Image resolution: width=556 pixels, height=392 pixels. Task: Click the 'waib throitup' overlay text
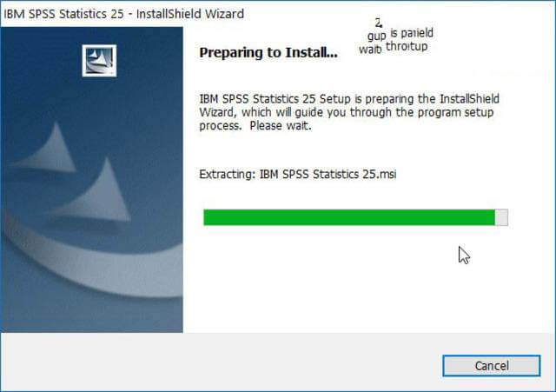click(393, 48)
